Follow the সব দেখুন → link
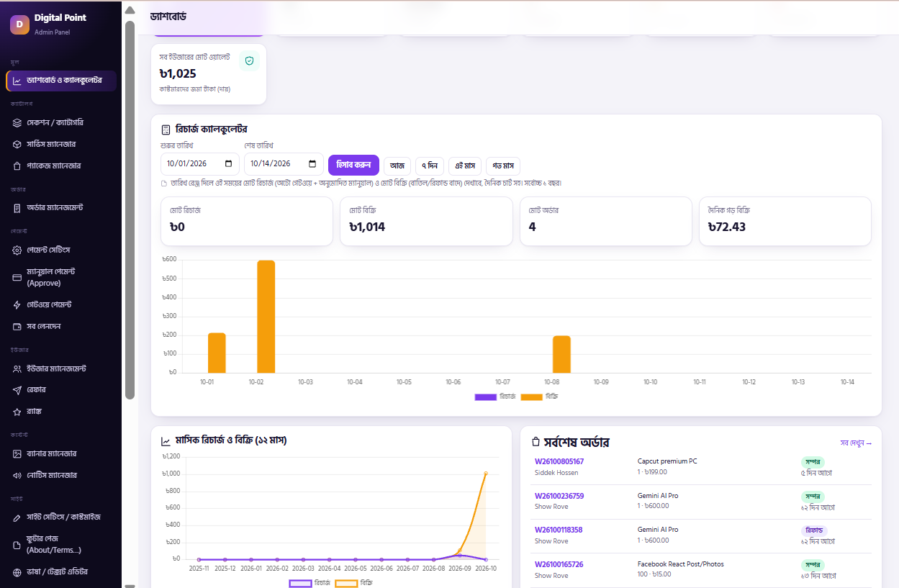 [x=856, y=443]
